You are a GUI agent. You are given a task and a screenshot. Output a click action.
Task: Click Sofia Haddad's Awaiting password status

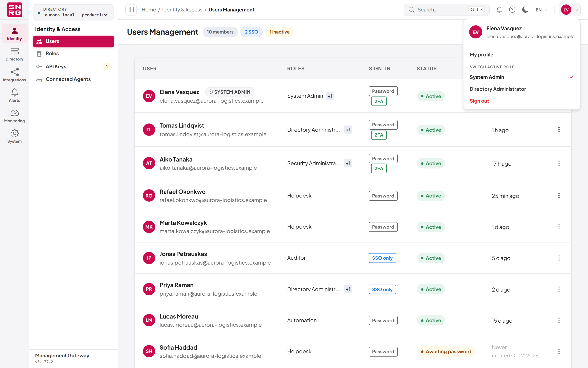[446, 351]
